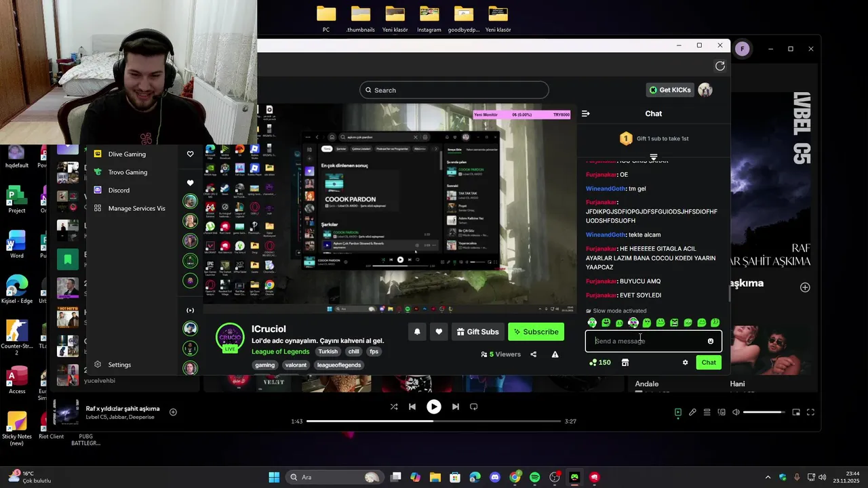Add current song to Liked Songs
The width and height of the screenshot is (868, 488).
click(173, 412)
